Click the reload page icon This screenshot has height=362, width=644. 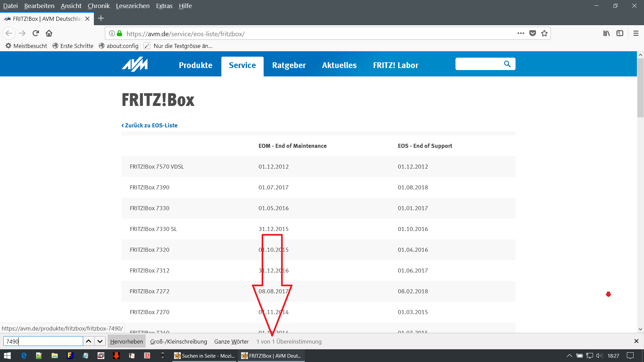tap(36, 33)
